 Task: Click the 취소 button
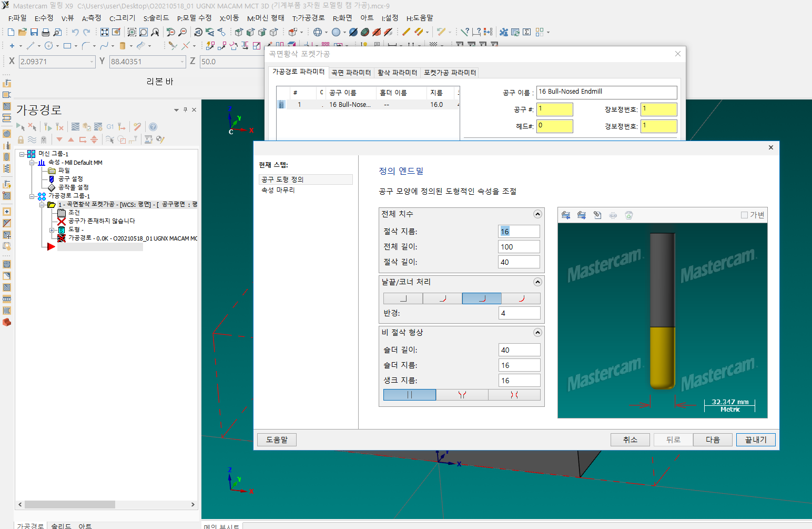630,440
